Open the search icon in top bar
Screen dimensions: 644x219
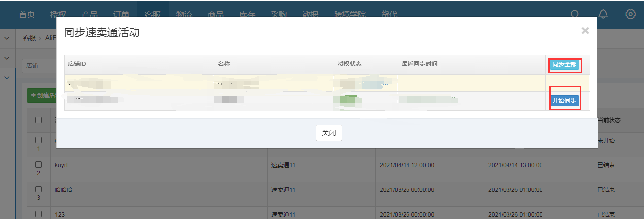coord(575,14)
